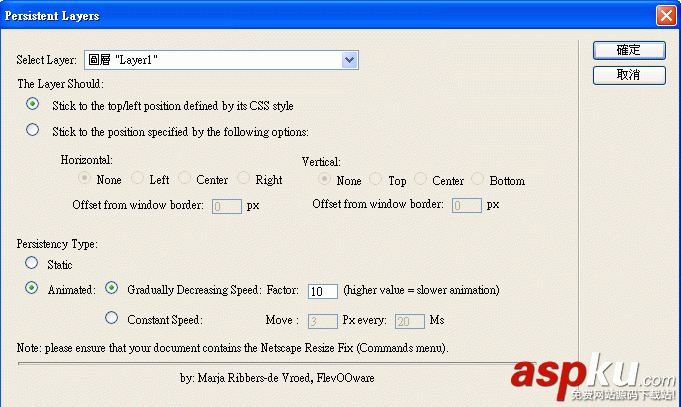
Task: Click the 'Vertical:' section label
Action: pyautogui.click(x=321, y=162)
